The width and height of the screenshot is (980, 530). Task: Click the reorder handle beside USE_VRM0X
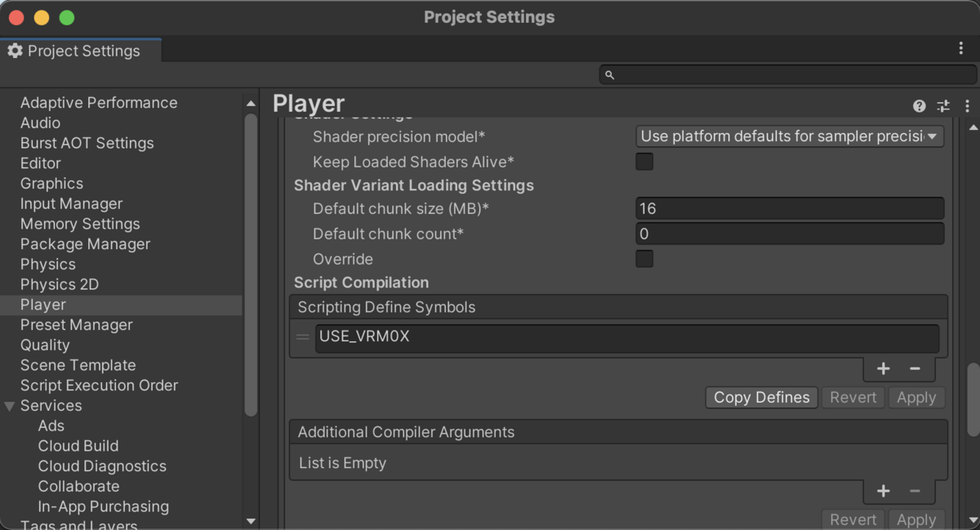[x=302, y=336]
